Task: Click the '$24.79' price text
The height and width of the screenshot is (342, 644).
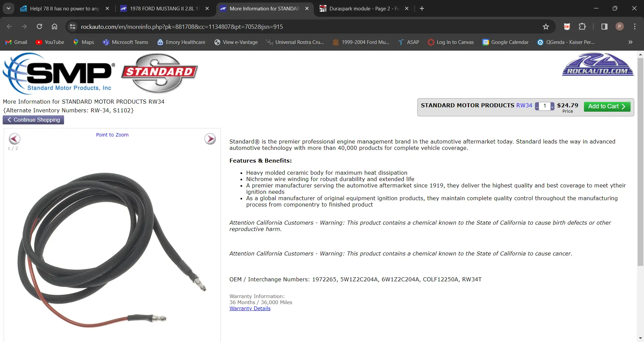Action: 568,105
